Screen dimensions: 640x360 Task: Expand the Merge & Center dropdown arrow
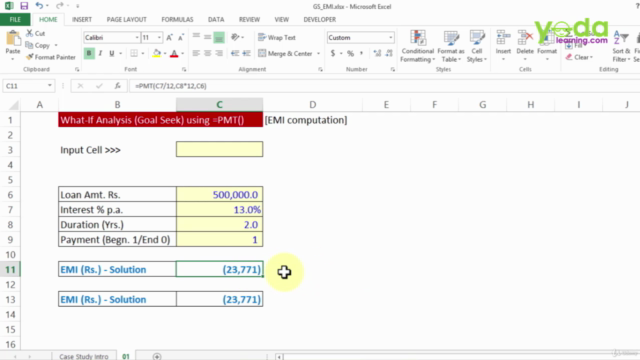(318, 53)
